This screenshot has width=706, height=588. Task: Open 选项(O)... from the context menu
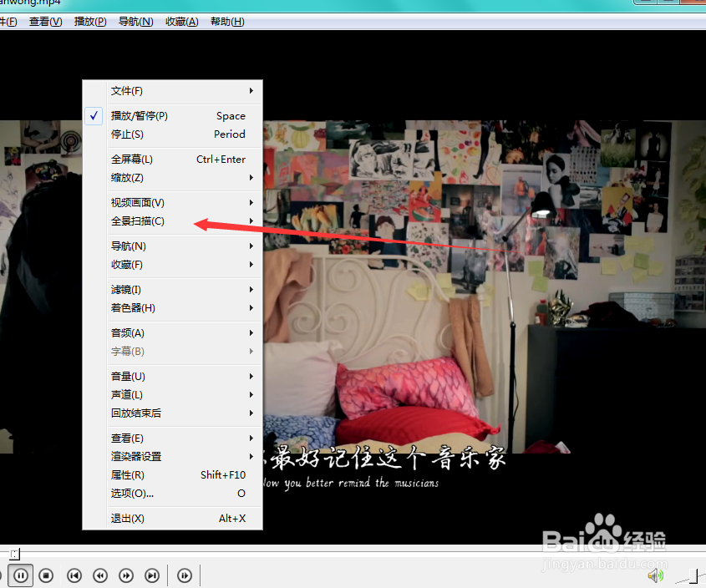[173, 494]
